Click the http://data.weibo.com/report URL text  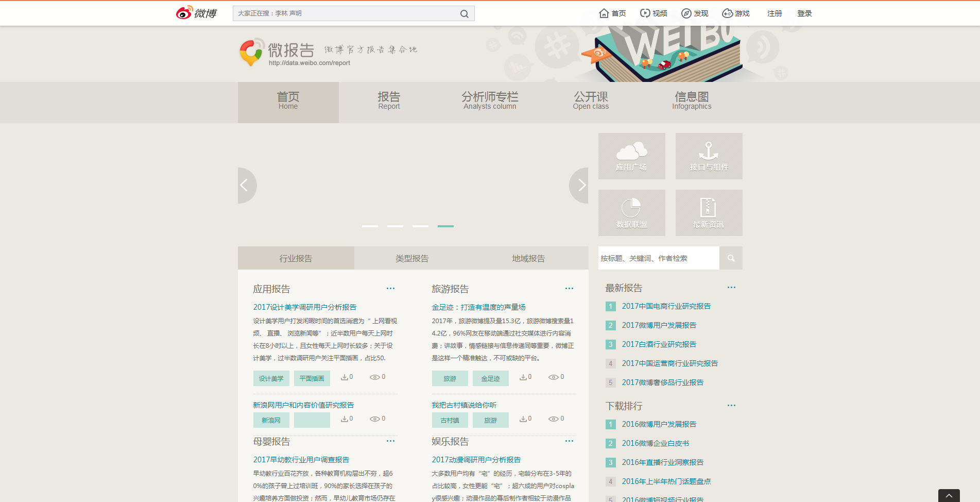(310, 63)
